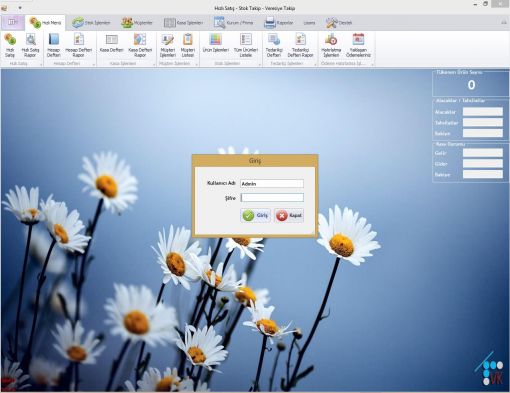Viewport: 510px width, 393px height.
Task: Switch to the Kurum / Firma tab
Action: click(233, 23)
